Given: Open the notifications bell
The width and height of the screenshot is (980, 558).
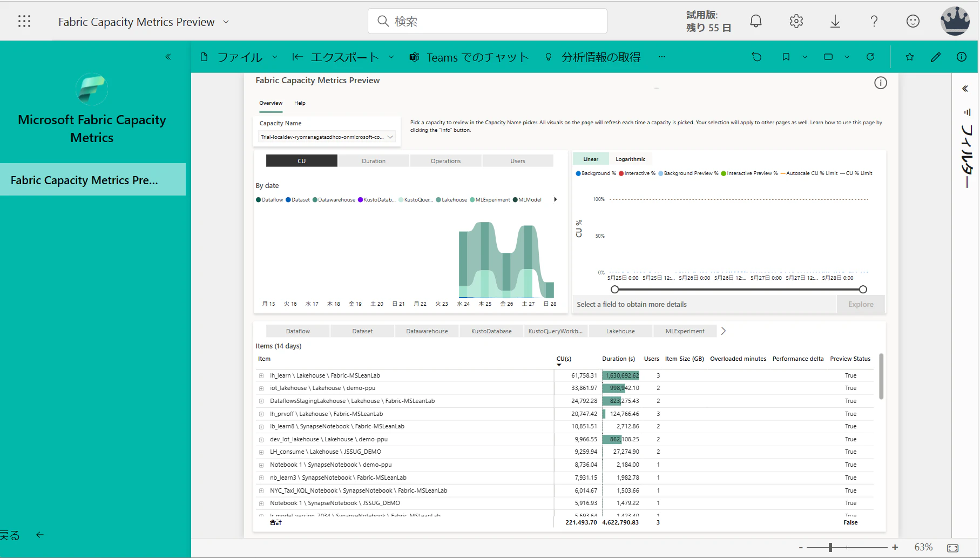Looking at the screenshot, I should (x=756, y=21).
